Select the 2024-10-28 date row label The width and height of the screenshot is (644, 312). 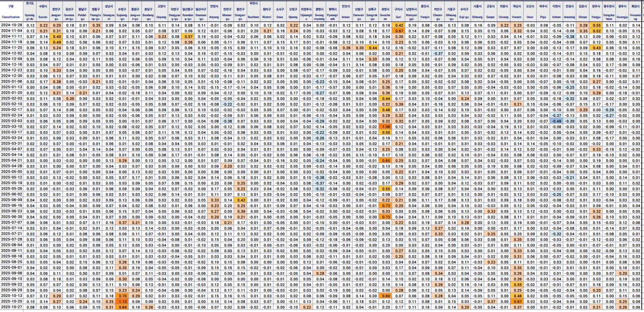point(11,25)
